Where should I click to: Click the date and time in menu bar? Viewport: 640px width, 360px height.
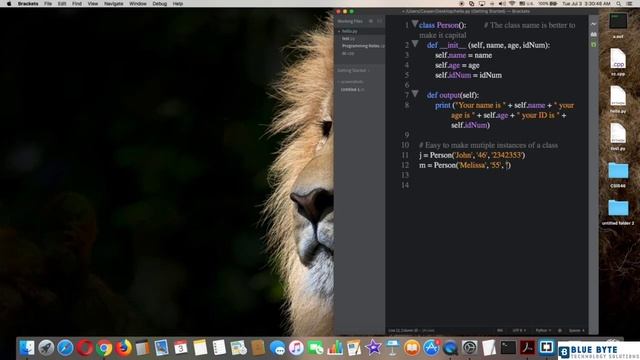[x=586, y=4]
